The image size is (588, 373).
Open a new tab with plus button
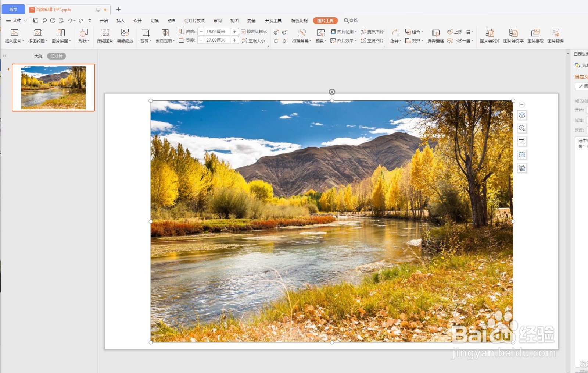pyautogui.click(x=118, y=10)
